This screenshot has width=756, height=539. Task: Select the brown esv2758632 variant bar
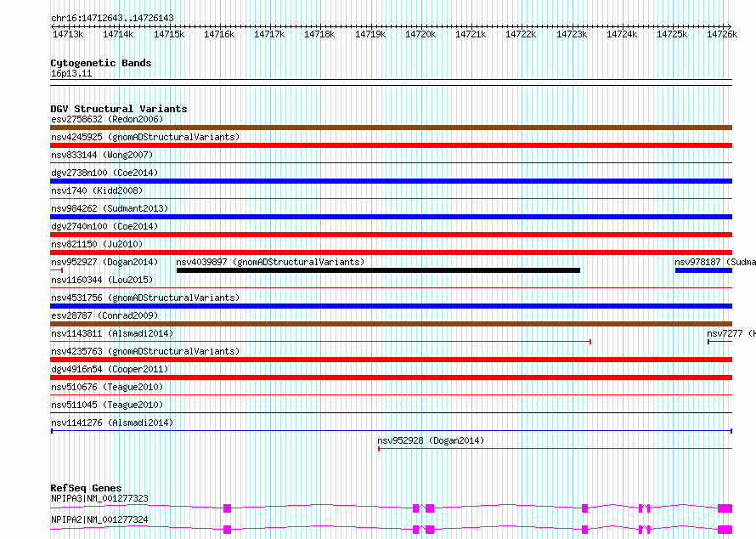tap(391, 128)
